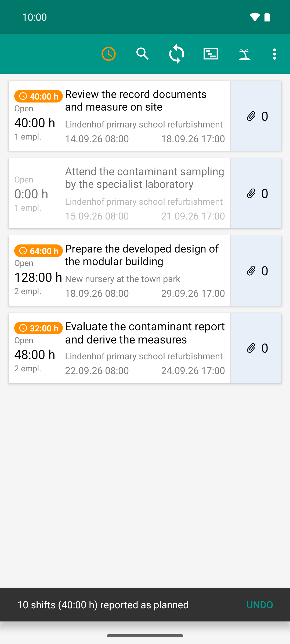This screenshot has height=644, width=290.
Task: Open task Review the record documents
Action: (x=119, y=116)
